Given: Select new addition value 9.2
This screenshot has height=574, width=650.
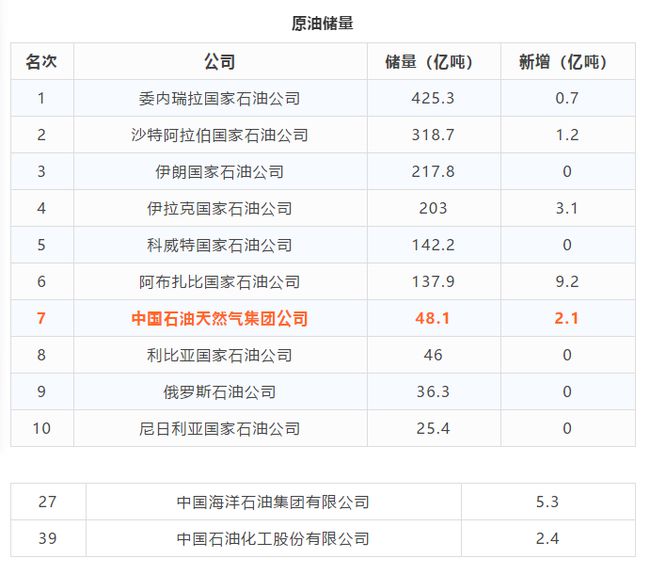Looking at the screenshot, I should (x=567, y=282).
